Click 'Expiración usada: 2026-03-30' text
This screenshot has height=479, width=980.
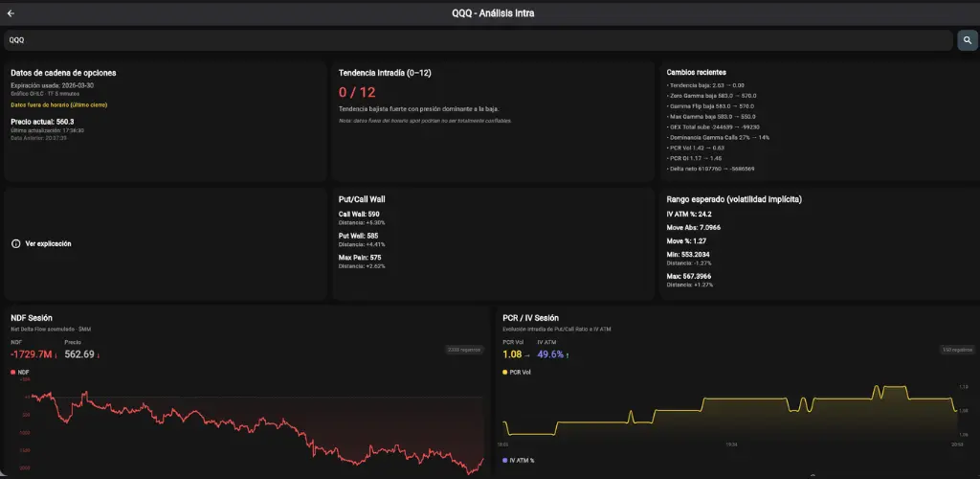53,85
